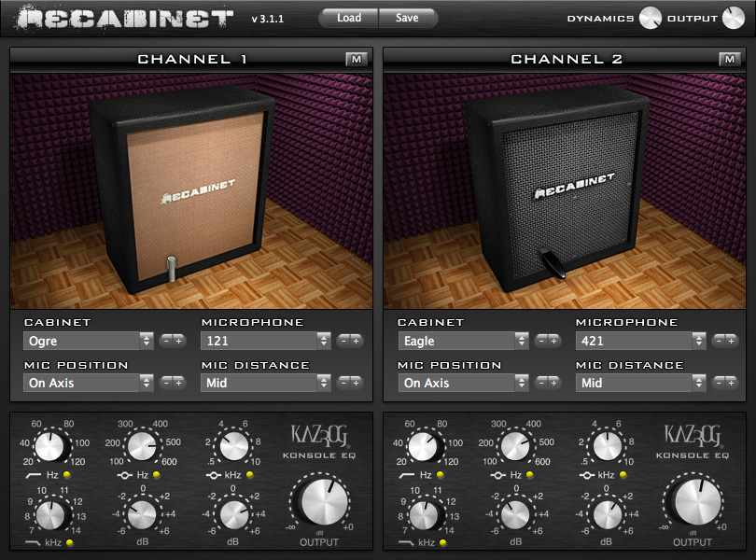Adjust Channel 2 high-pass 20-120 Hz knob

(423, 446)
